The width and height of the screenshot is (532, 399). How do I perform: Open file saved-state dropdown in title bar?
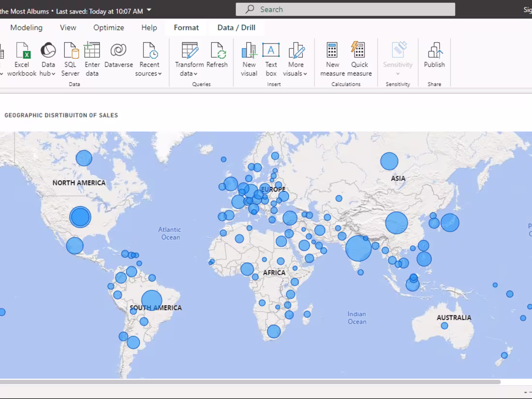[149, 11]
